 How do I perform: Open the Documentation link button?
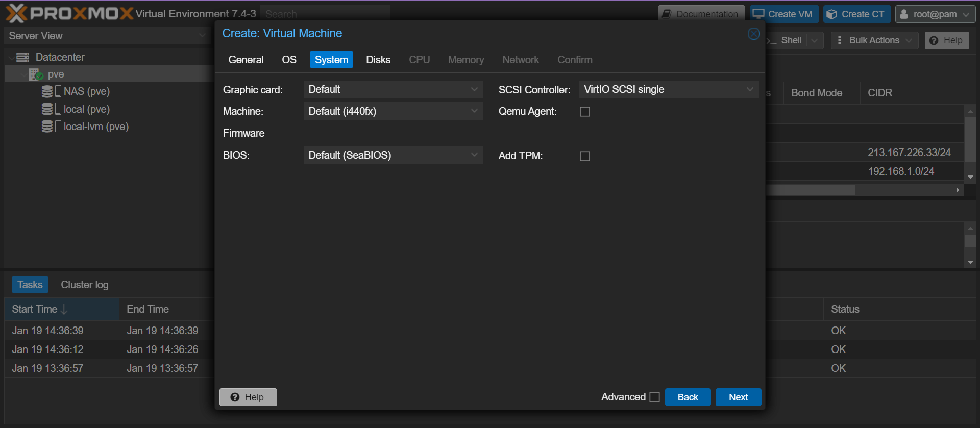(701, 14)
